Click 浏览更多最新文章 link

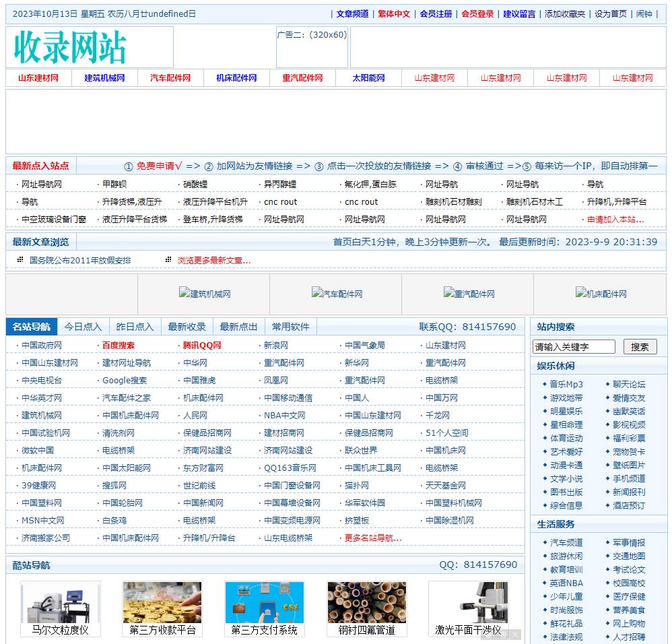coord(214,260)
